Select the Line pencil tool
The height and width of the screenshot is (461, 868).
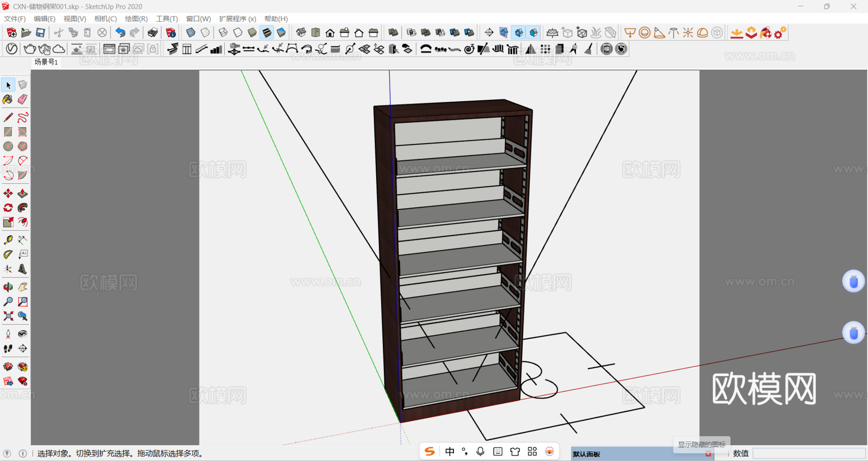coord(8,118)
